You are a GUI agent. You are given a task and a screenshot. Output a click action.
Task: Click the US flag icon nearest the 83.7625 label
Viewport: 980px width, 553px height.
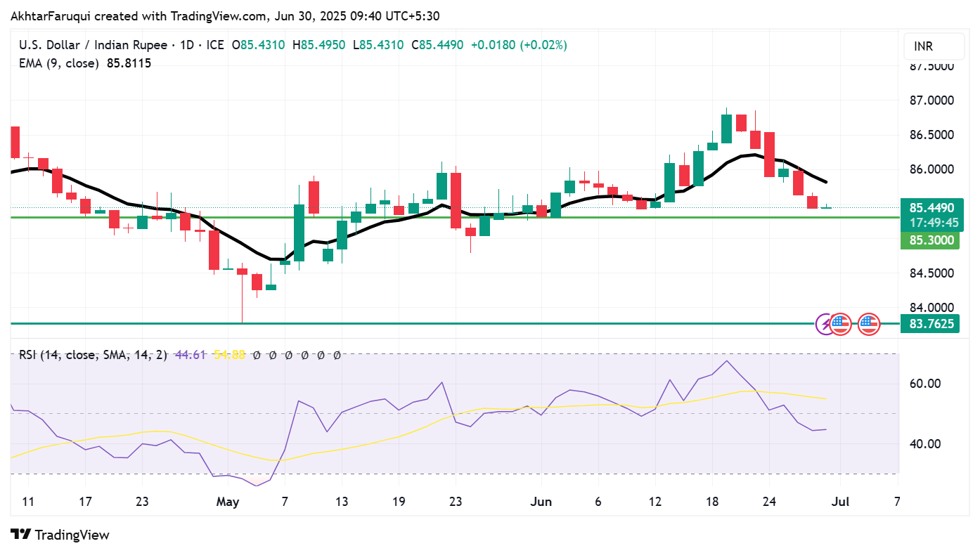click(x=869, y=324)
